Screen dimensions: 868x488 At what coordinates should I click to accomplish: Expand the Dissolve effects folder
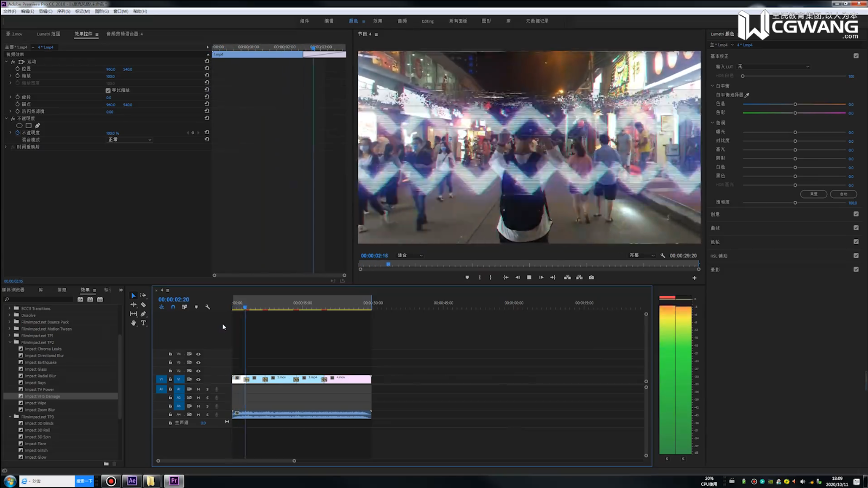(x=9, y=315)
